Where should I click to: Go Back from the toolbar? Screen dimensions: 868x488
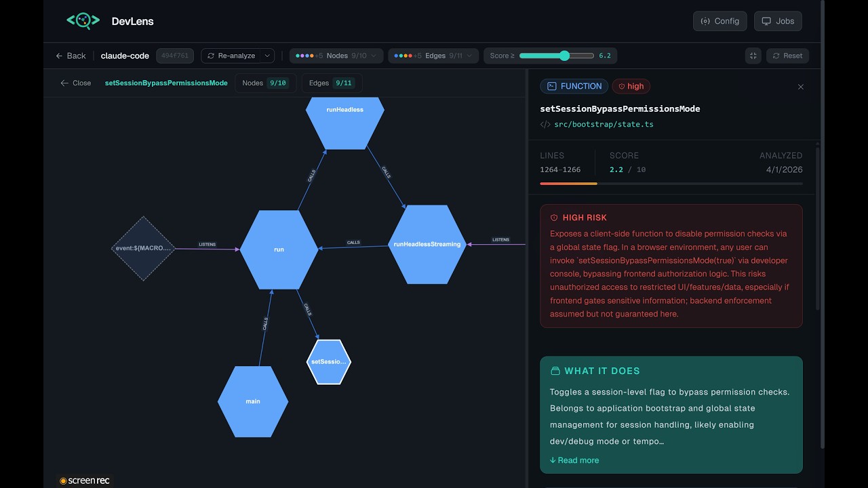(x=71, y=56)
